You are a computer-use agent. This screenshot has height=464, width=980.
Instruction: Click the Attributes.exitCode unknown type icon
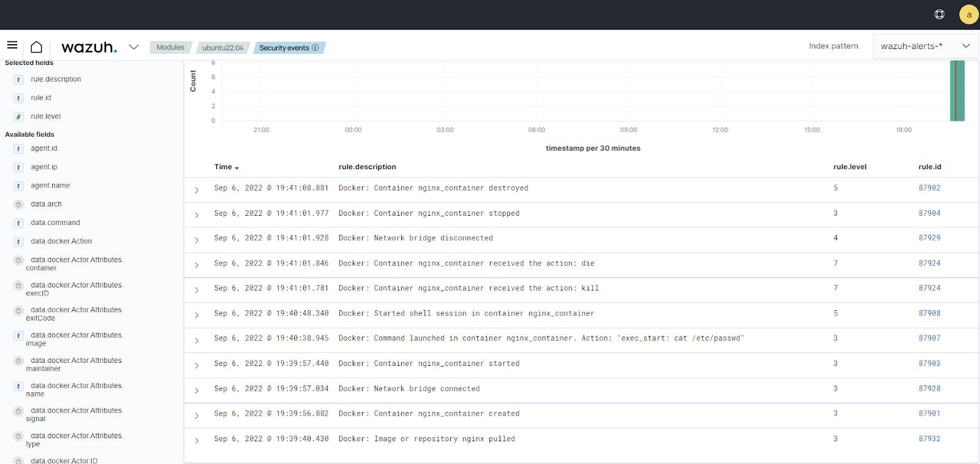19,310
